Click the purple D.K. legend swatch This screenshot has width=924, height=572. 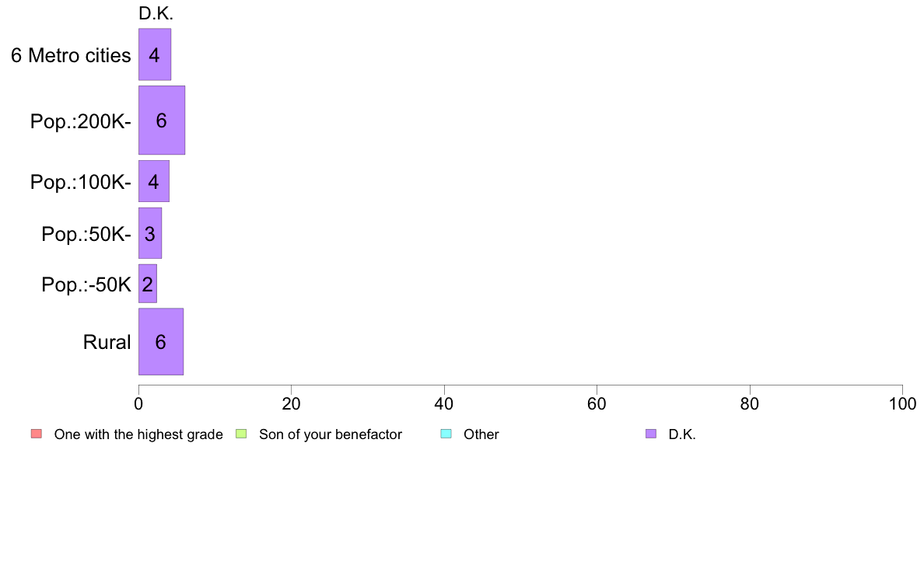click(650, 434)
